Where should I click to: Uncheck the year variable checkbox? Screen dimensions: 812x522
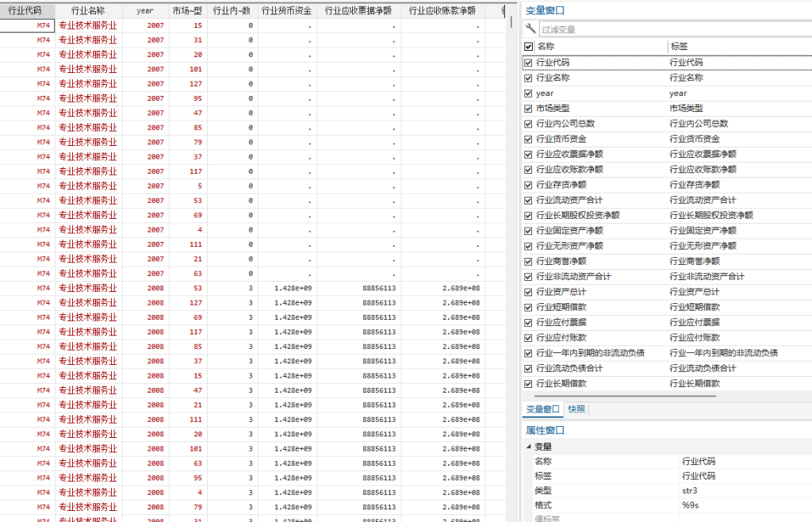coord(528,93)
